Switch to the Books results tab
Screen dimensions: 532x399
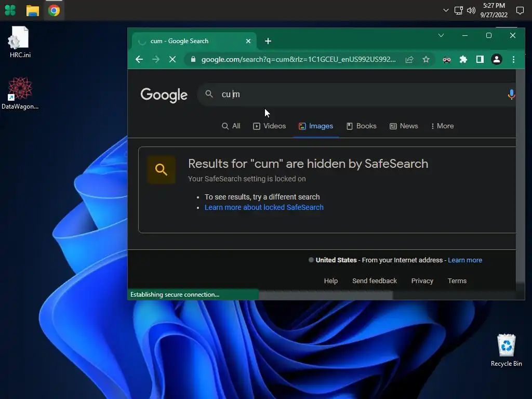[x=362, y=126]
